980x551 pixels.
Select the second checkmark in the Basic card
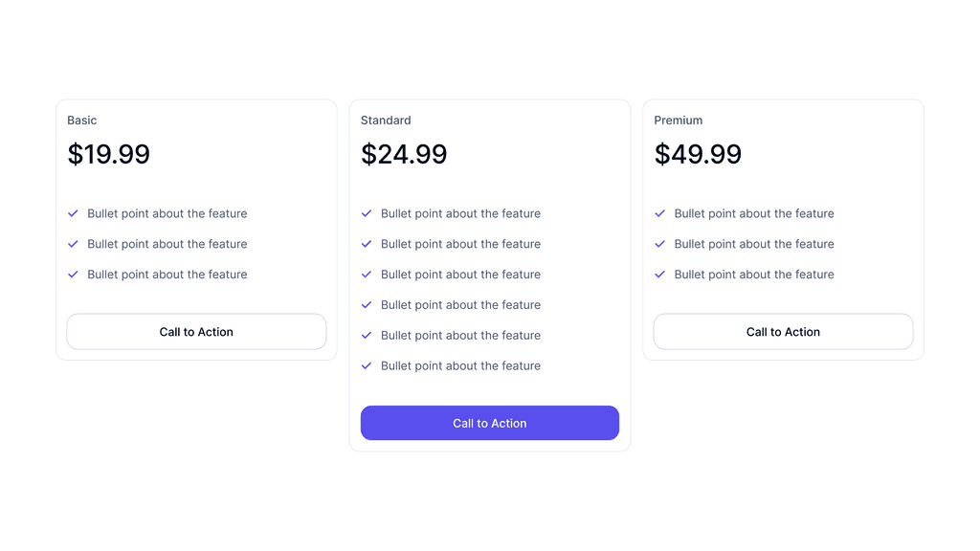click(x=73, y=244)
